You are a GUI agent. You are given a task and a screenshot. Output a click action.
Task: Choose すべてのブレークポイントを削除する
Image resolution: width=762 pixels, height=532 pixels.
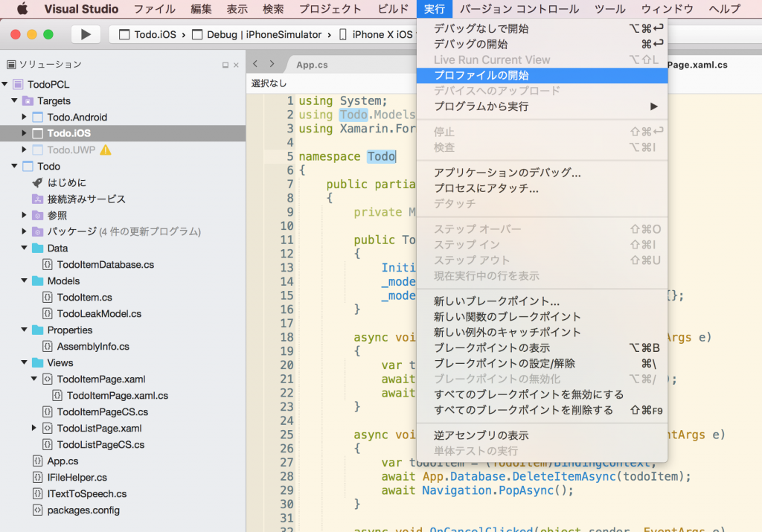click(523, 410)
